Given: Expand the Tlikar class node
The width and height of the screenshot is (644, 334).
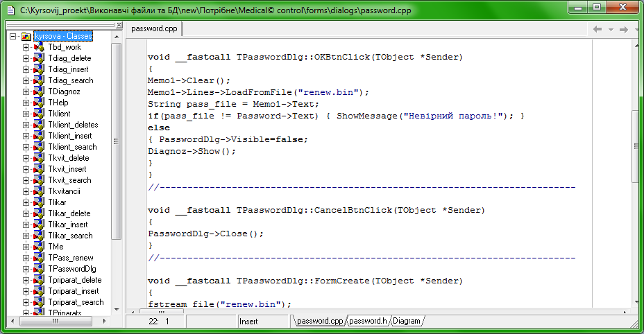Looking at the screenshot, I should point(26,202).
